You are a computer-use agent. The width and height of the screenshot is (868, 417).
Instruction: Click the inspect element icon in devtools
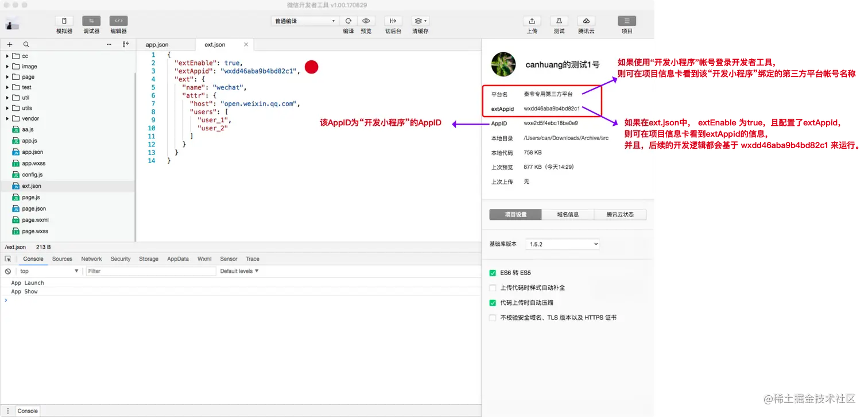(x=8, y=259)
